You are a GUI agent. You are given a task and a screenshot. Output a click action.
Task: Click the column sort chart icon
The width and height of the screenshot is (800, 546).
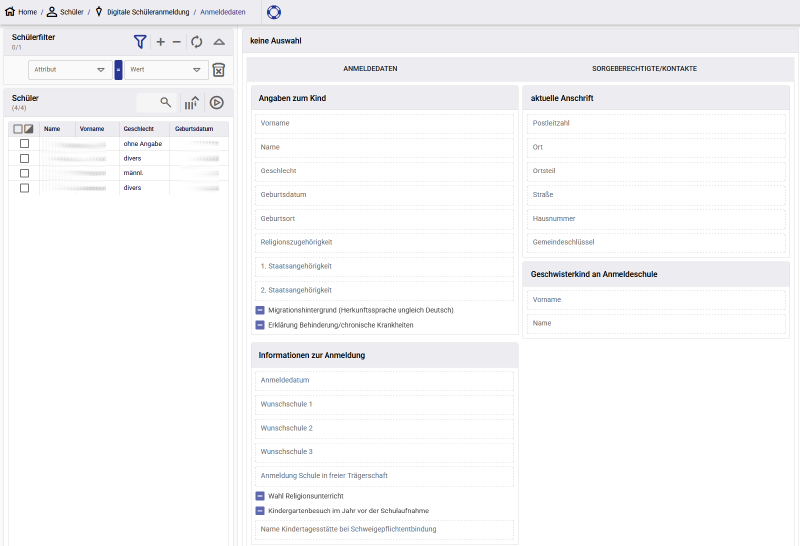pos(191,103)
